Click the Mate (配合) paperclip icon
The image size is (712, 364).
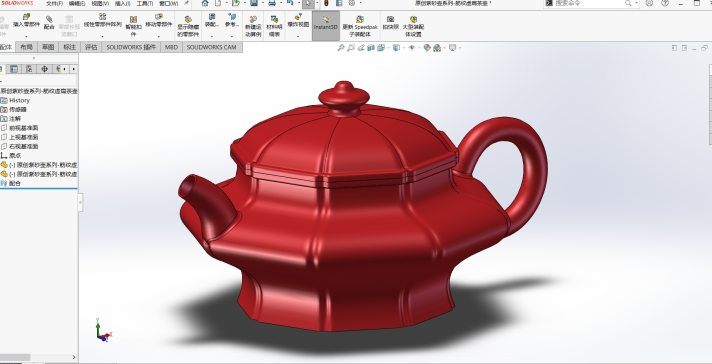[49, 19]
